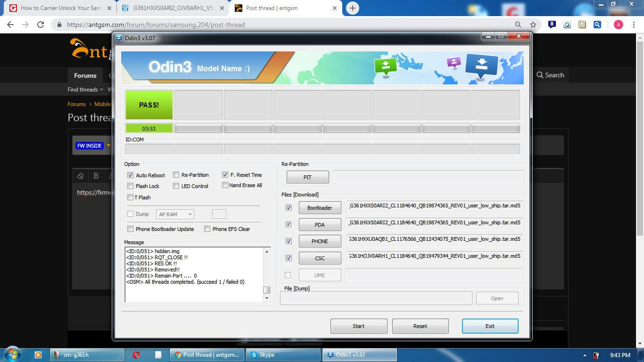
Task: Open a new Chrome tab
Action: point(353,8)
